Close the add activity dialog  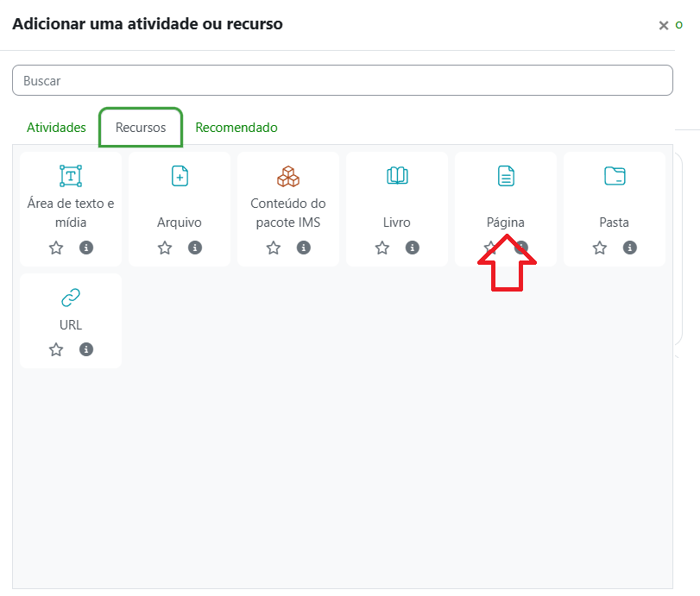tap(664, 26)
